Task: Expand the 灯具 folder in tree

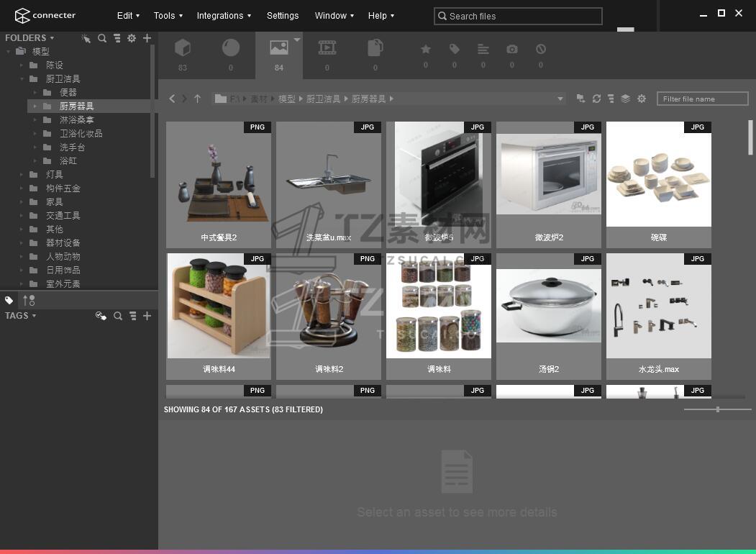Action: tap(22, 175)
